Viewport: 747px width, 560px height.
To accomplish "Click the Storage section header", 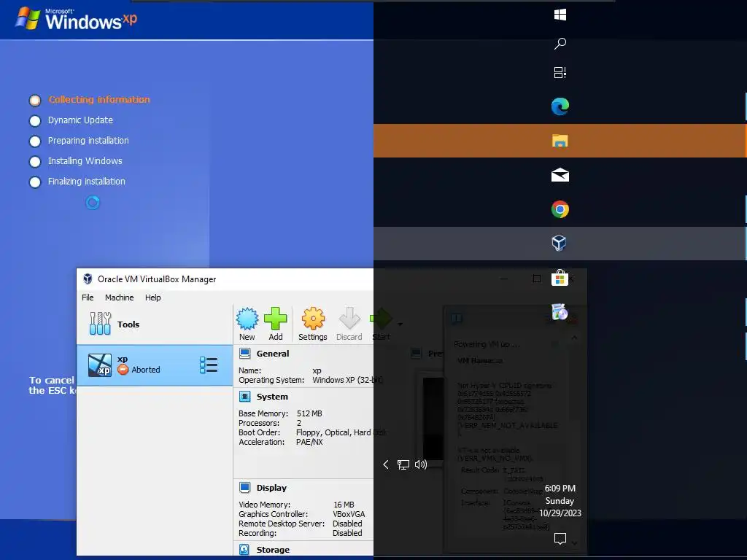I will (273, 550).
